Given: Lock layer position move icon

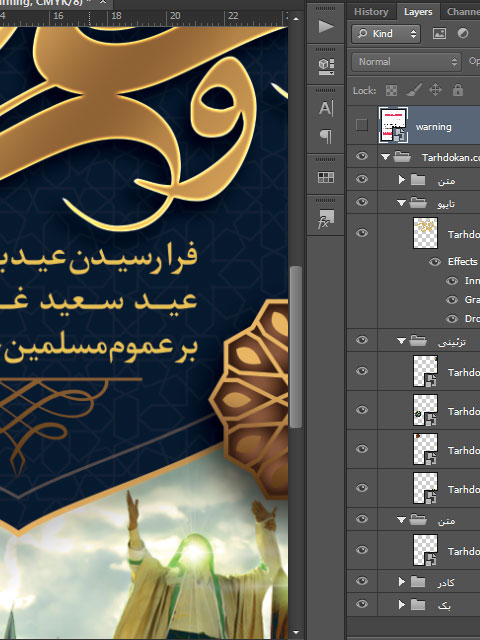Looking at the screenshot, I should [435, 90].
